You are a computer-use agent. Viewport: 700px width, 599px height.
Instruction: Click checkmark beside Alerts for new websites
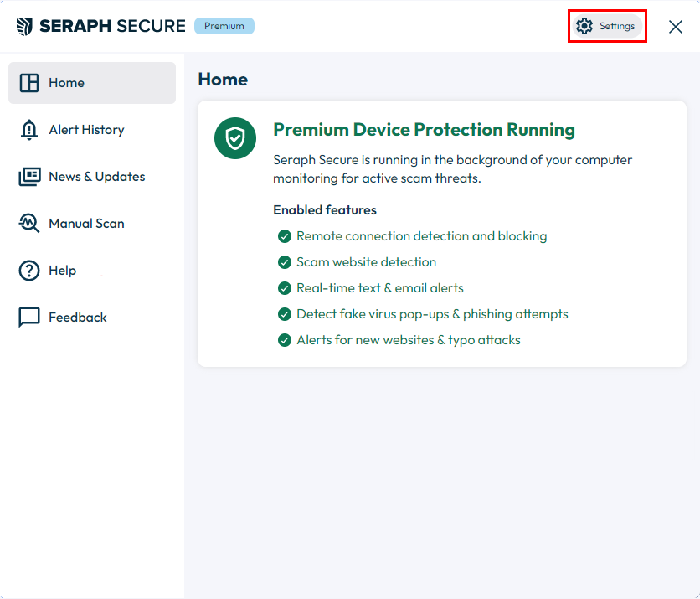click(285, 340)
